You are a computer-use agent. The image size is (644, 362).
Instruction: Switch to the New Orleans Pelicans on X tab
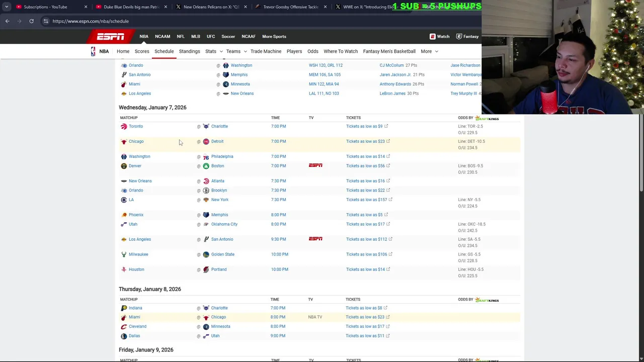click(210, 7)
